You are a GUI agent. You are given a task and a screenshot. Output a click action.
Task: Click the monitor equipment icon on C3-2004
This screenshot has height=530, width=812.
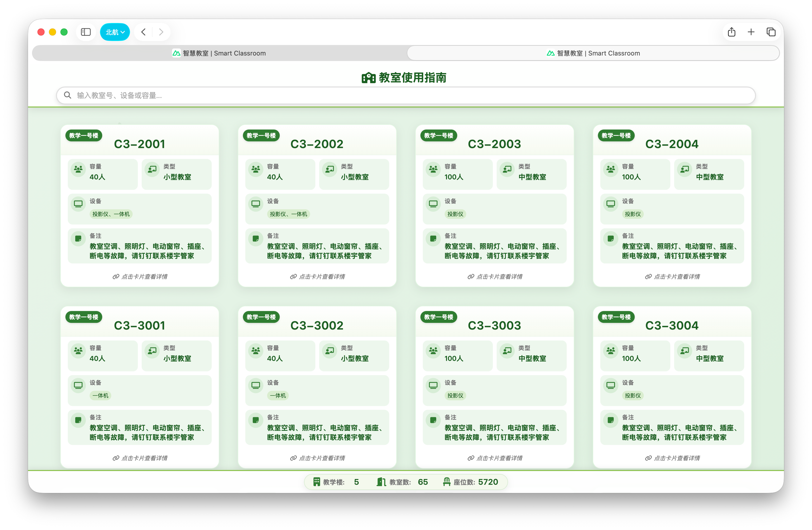click(x=611, y=204)
